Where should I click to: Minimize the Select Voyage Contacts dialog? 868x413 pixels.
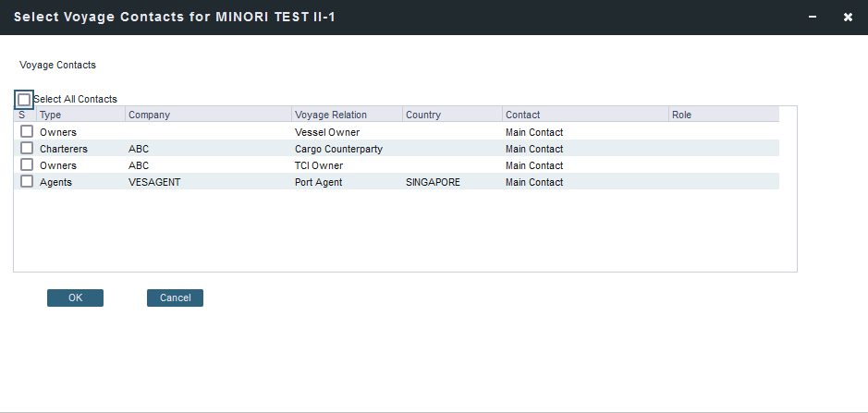813,18
